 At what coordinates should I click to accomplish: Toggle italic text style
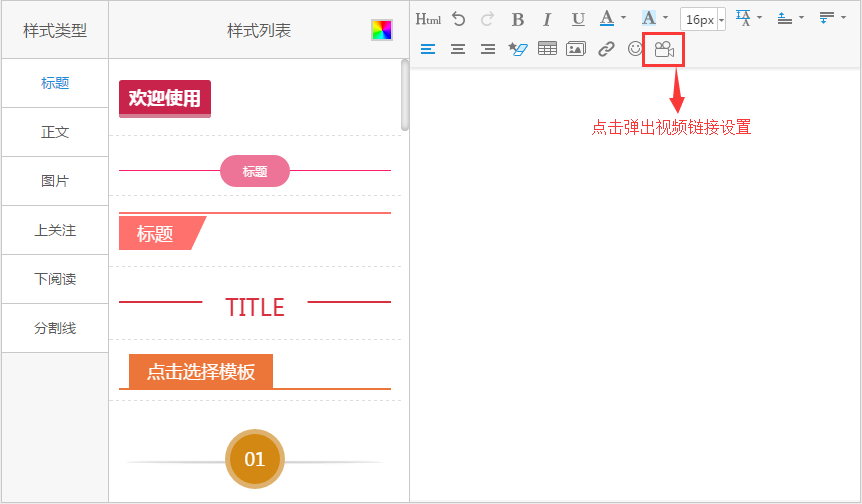pyautogui.click(x=547, y=19)
